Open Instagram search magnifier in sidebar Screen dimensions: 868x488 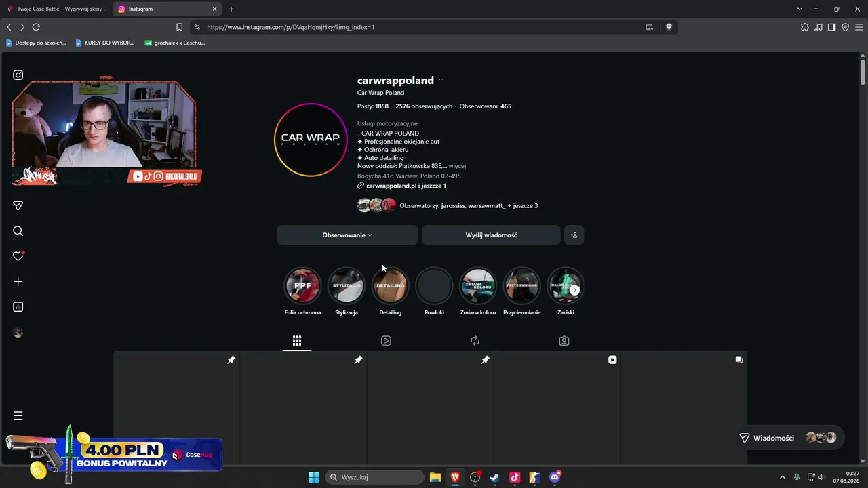tap(18, 231)
